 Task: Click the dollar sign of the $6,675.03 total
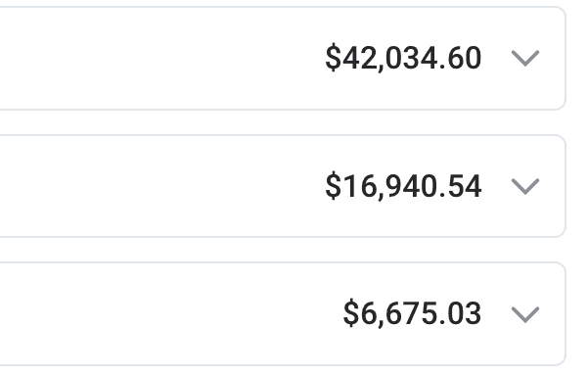351,314
